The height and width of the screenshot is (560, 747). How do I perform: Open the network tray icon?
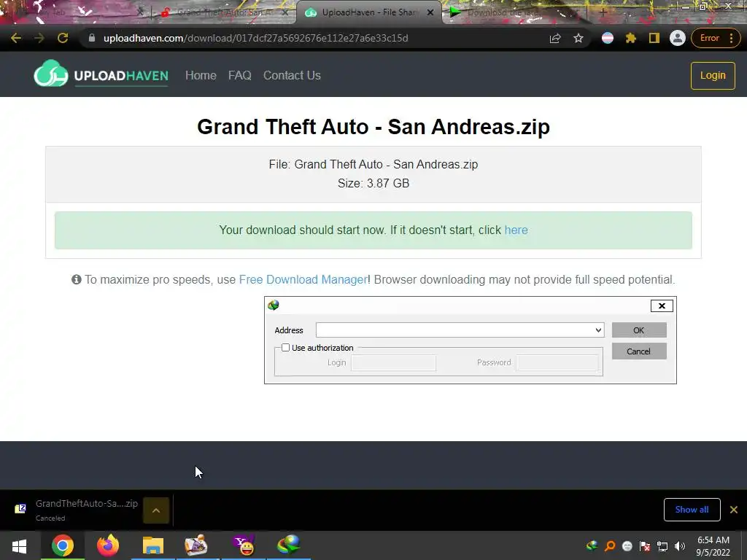tap(662, 546)
